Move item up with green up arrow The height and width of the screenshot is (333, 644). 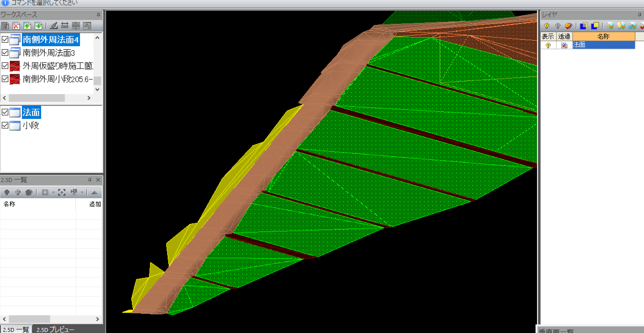coord(27,26)
